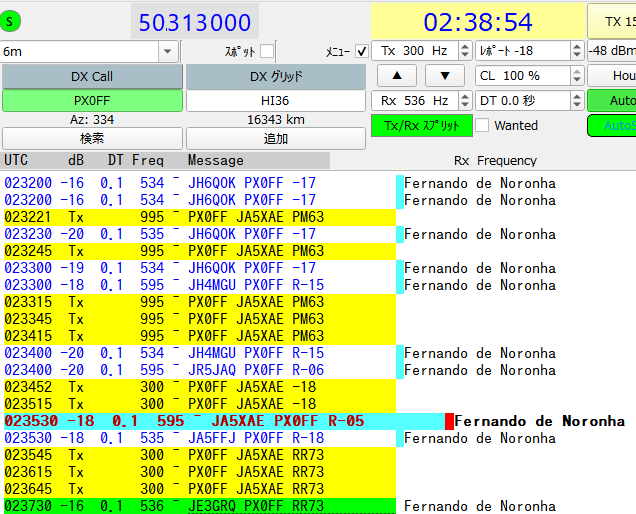The width and height of the screenshot is (636, 514).
Task: Click the HI36 grid input field
Action: (276, 101)
